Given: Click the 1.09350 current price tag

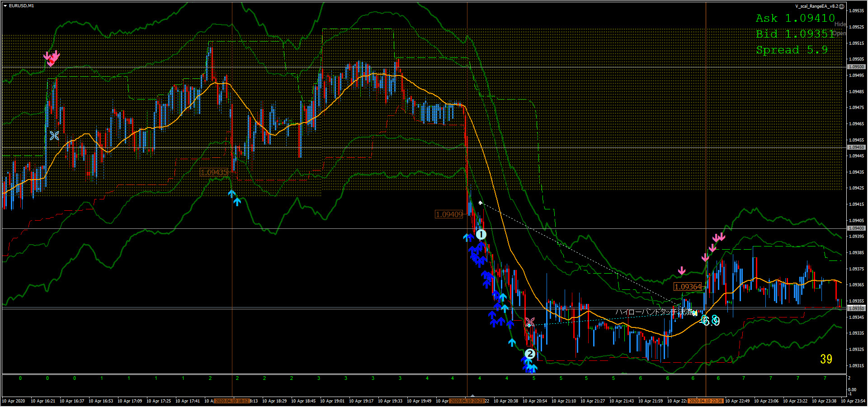Looking at the screenshot, I should coord(856,308).
